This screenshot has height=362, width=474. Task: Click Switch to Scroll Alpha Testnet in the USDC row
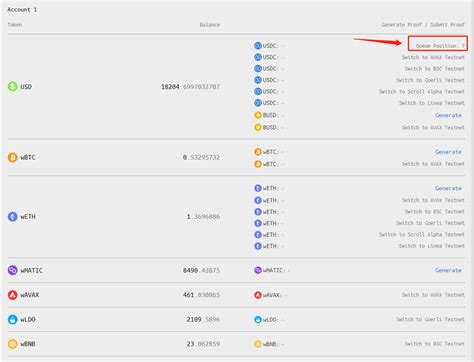point(422,91)
